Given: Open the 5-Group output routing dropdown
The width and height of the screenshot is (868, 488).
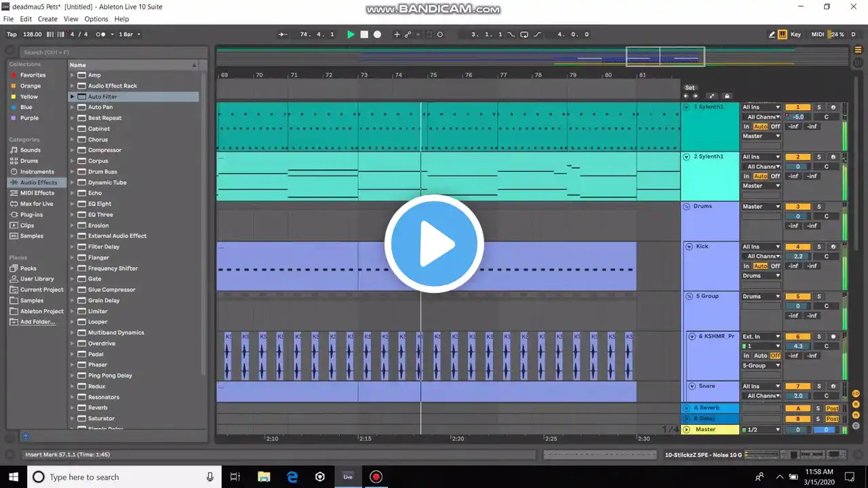Looking at the screenshot, I should (x=762, y=366).
